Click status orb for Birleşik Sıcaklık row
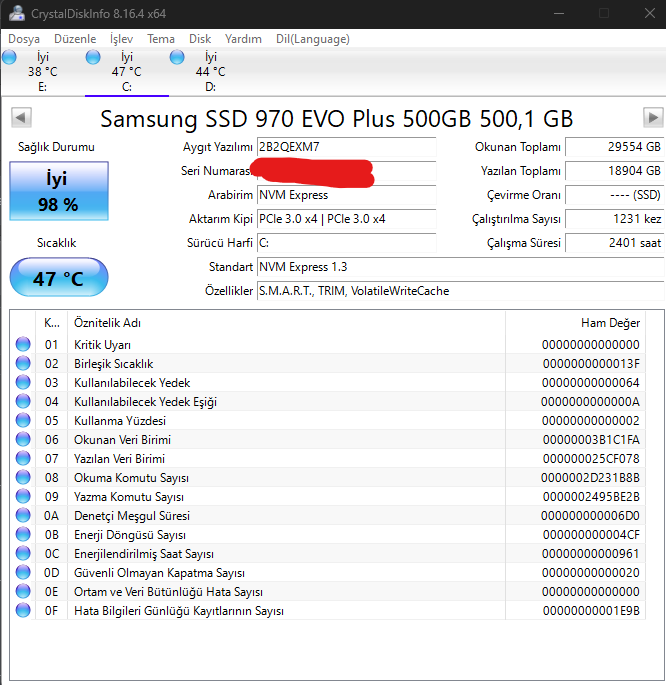The height and width of the screenshot is (685, 666). pyautogui.click(x=23, y=363)
